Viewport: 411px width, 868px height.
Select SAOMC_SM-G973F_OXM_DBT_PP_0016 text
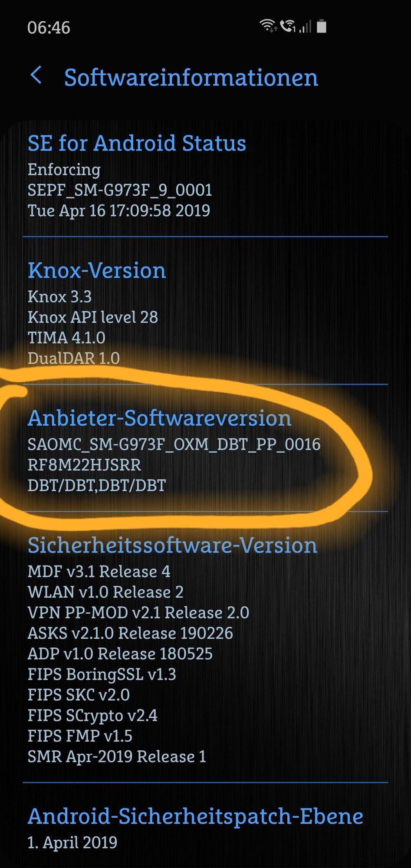(174, 444)
